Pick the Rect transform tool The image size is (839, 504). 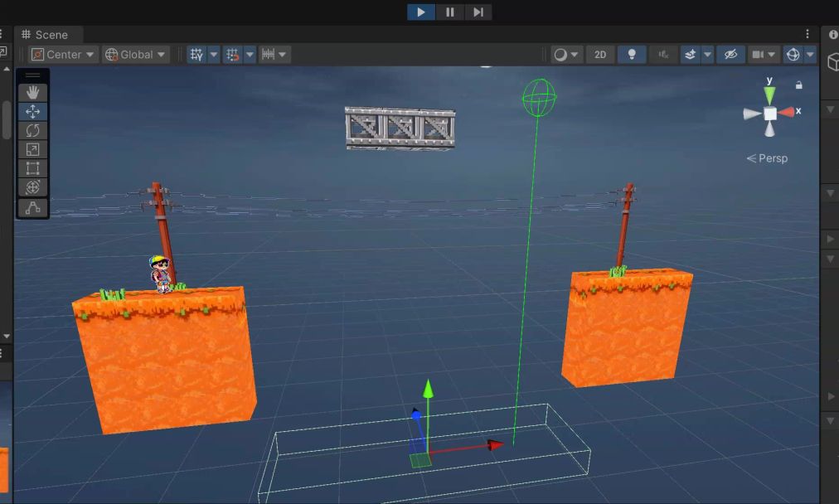click(x=33, y=169)
